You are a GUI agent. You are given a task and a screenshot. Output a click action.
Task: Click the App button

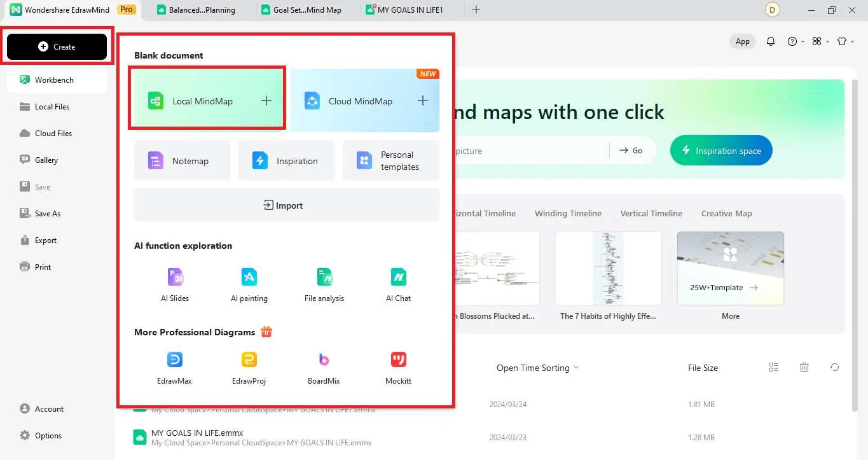(x=743, y=41)
